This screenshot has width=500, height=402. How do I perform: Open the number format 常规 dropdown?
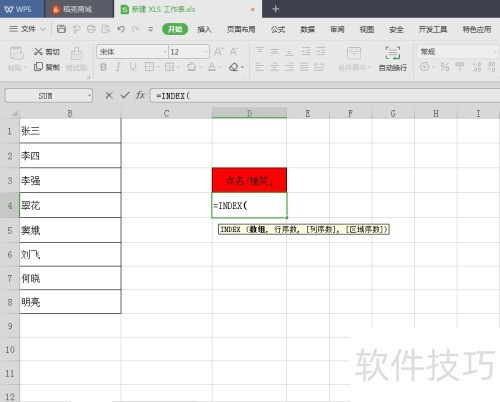pyautogui.click(x=495, y=52)
